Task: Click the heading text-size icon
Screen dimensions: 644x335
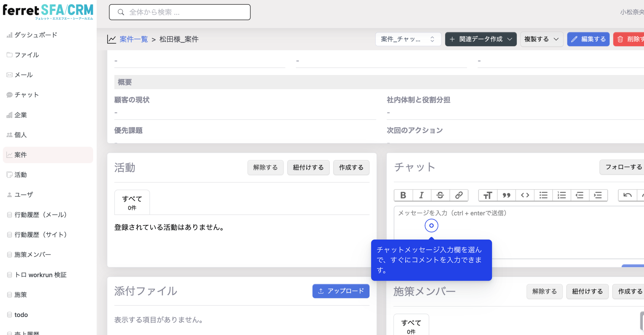Action: (488, 195)
